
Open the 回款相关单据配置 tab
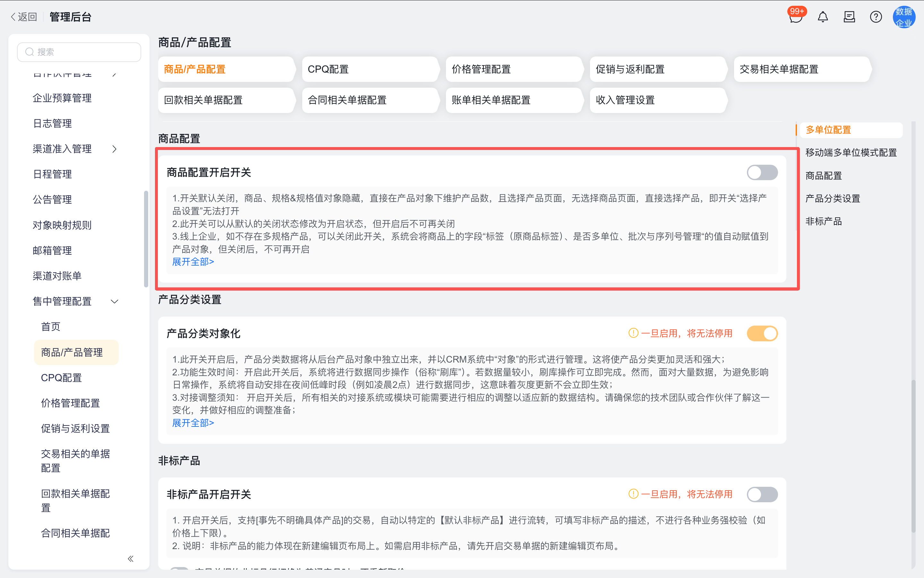(x=227, y=100)
